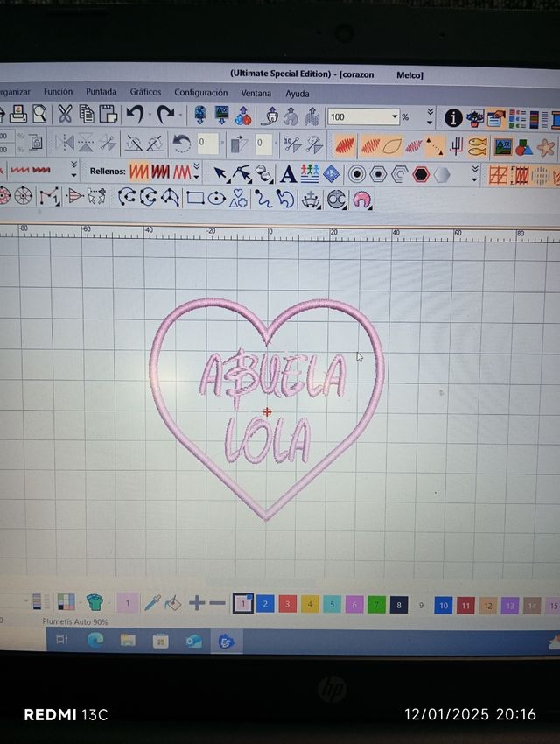Screen dimensions: 560x744
Task: Open the Ayuda menu
Action: point(297,94)
